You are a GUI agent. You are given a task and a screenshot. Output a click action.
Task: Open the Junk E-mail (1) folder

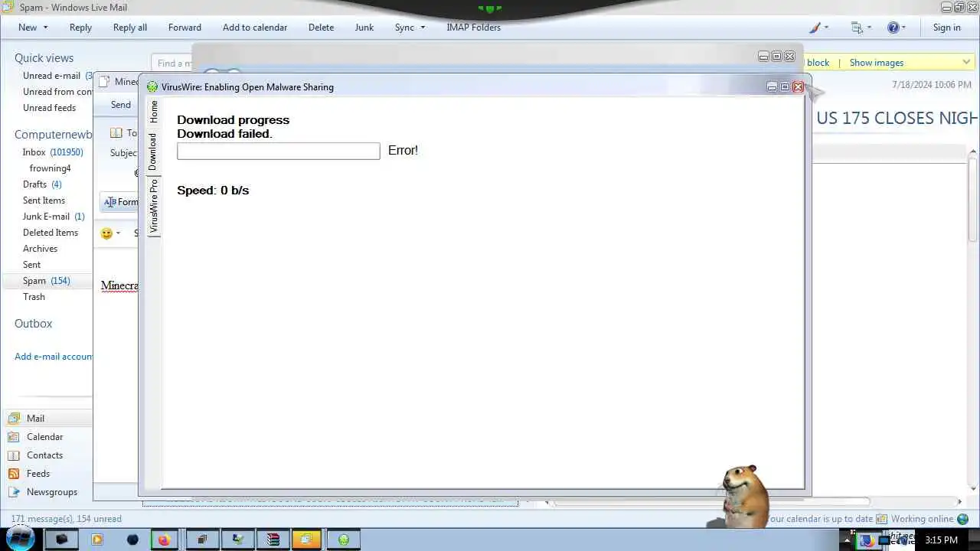(54, 217)
